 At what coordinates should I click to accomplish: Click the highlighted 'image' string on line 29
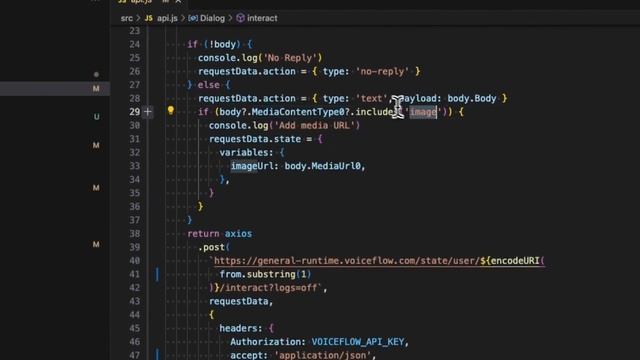coord(423,112)
